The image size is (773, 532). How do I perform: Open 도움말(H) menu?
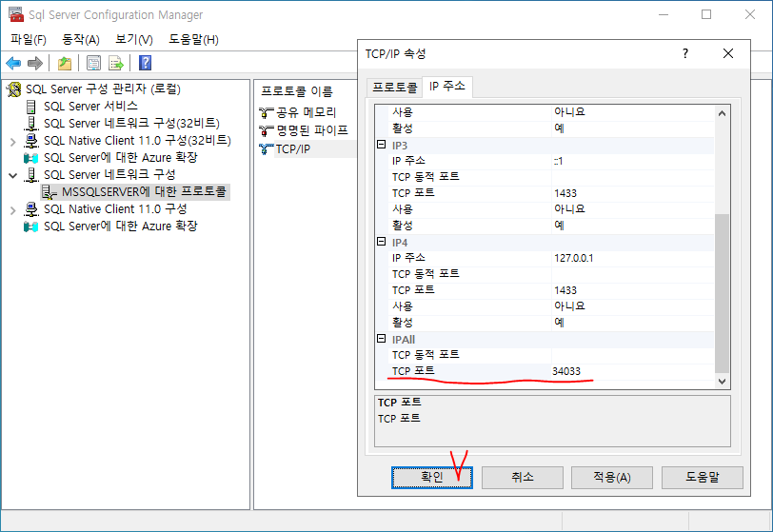194,39
